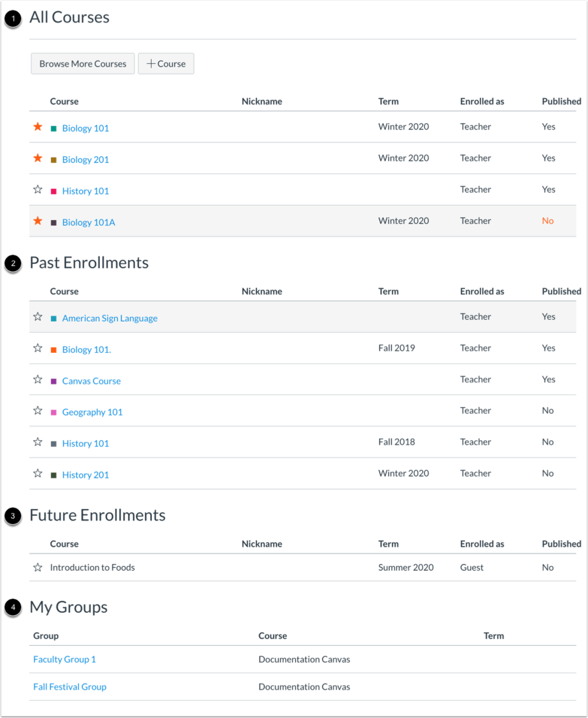Click the star icon next to History 201
This screenshot has width=588, height=718.
click(38, 473)
